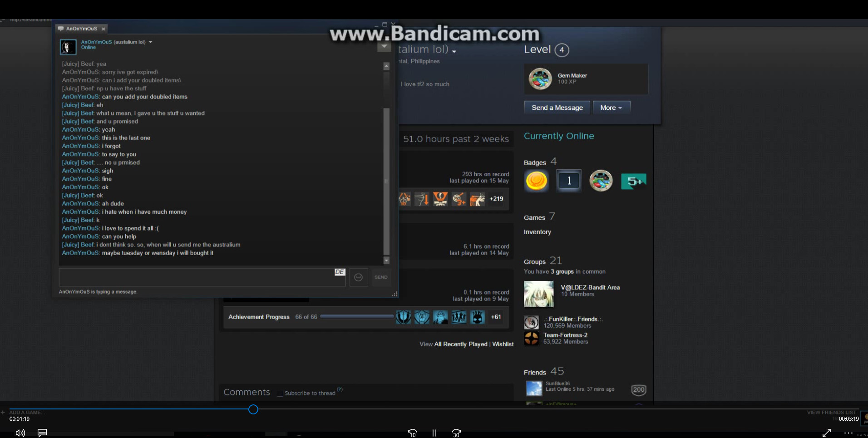Click the 5+ game collector badge
Viewport: 868px width, 438px height.
click(x=633, y=181)
